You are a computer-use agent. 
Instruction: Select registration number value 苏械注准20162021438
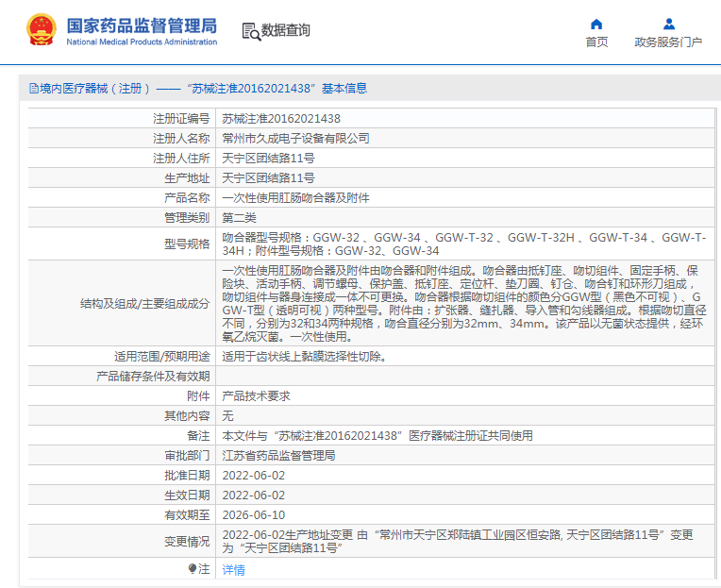[281, 119]
